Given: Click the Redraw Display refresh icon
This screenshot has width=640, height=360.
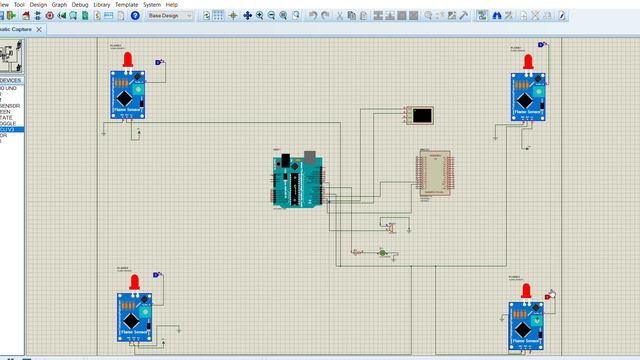Looking at the screenshot, I should [x=207, y=16].
